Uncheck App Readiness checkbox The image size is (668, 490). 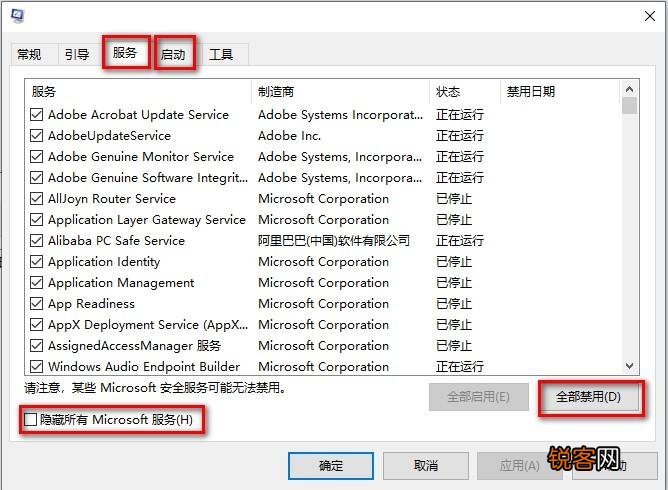[x=37, y=303]
